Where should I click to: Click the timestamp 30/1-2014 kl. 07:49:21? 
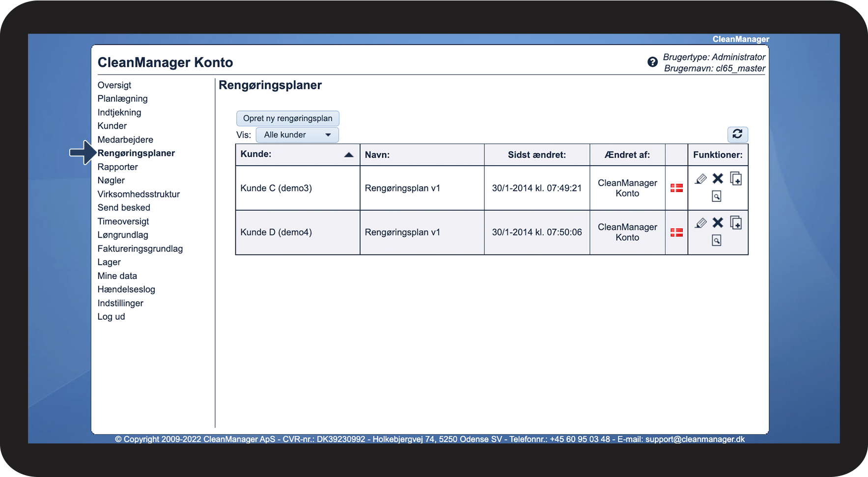click(x=537, y=188)
